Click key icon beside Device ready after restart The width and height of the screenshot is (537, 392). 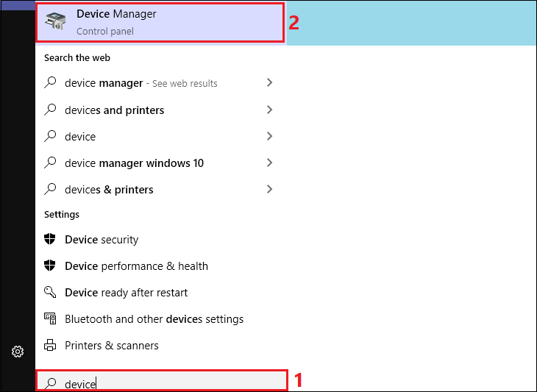coord(50,292)
